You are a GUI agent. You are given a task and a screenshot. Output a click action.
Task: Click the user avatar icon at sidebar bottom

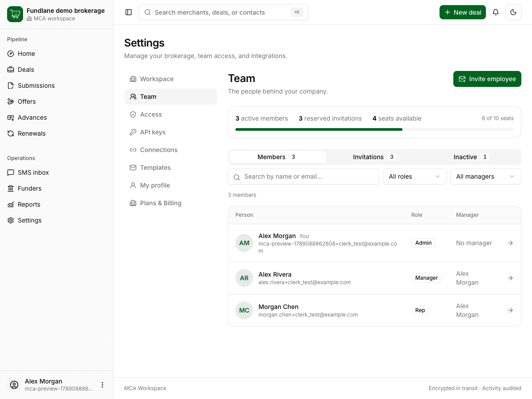pyautogui.click(x=14, y=385)
